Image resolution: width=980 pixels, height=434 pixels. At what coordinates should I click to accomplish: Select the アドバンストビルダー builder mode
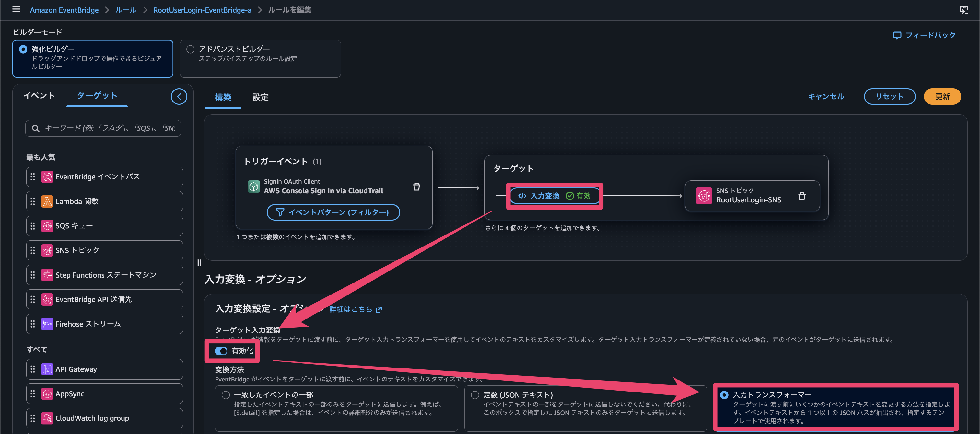260,59
